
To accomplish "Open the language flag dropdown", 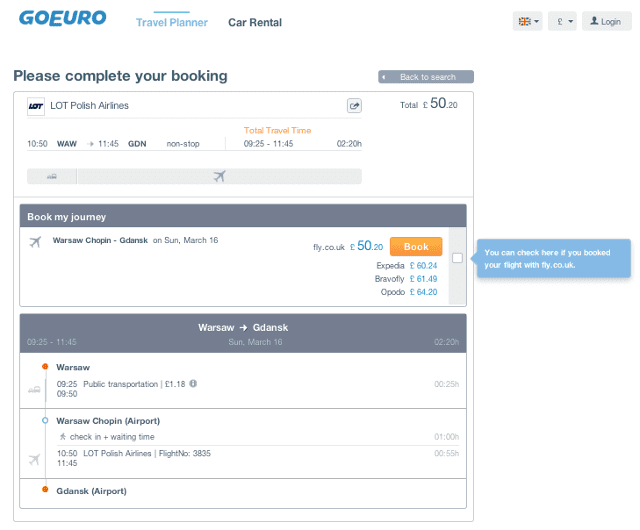I will pos(527,21).
